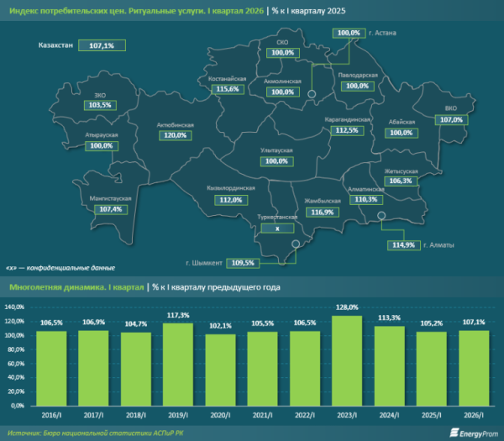
Task: Click the 2021/I bar
Action: coord(263,369)
